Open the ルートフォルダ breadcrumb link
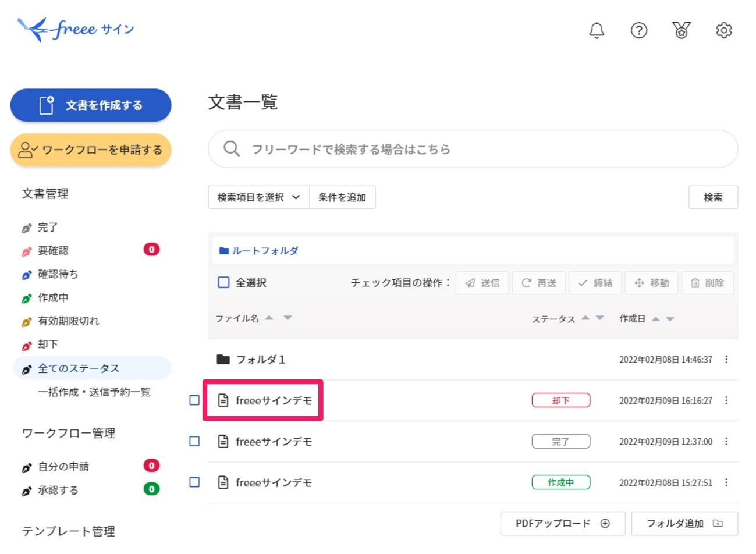 click(x=265, y=251)
